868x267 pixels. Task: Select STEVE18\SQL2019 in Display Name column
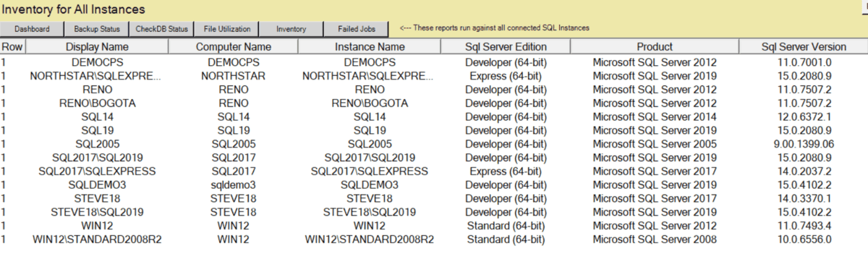(96, 212)
